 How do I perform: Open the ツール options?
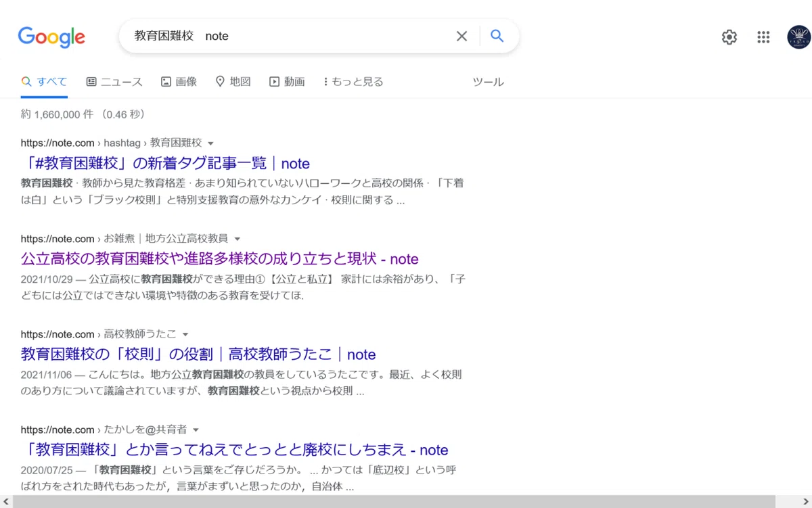(488, 82)
